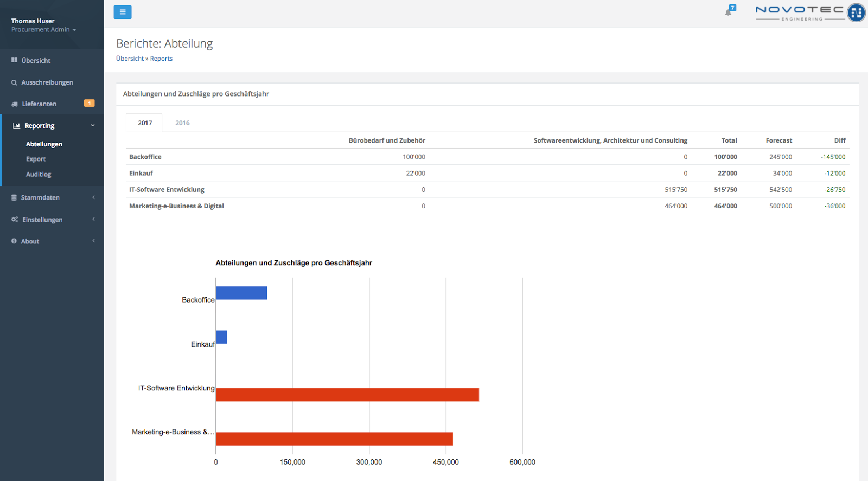Screen dimensions: 868x481
Task: Open the Auditlog sidebar link
Action: click(39, 174)
